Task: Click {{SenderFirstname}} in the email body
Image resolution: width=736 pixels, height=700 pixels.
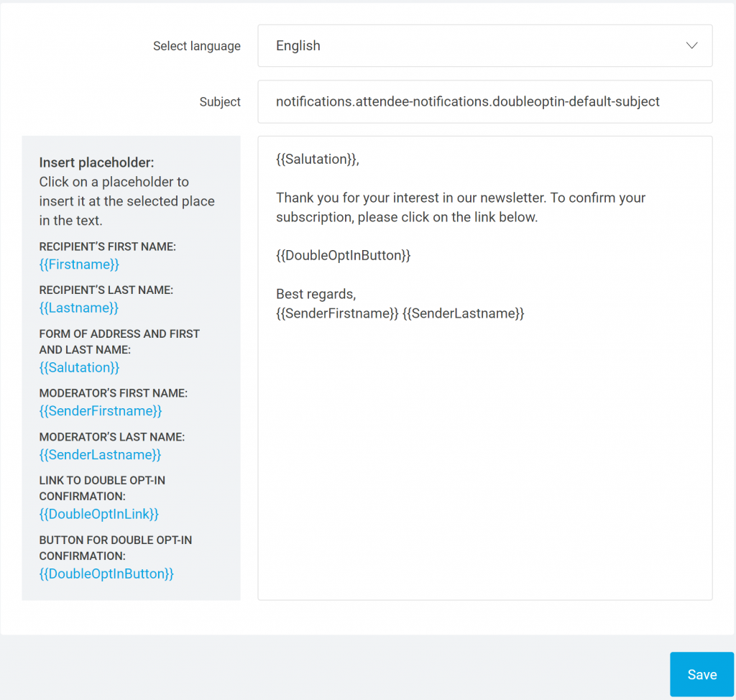Action: coord(337,313)
